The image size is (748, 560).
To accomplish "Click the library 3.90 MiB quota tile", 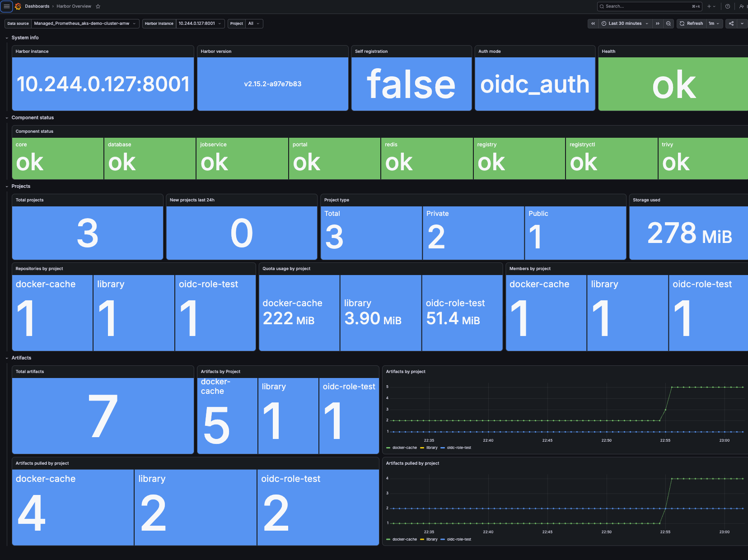I will point(380,313).
